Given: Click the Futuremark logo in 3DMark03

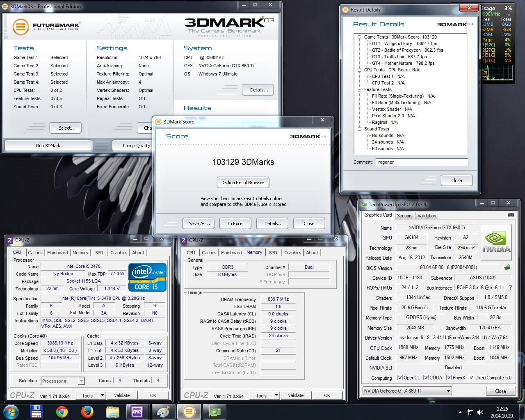Looking at the screenshot, I should tap(46, 27).
